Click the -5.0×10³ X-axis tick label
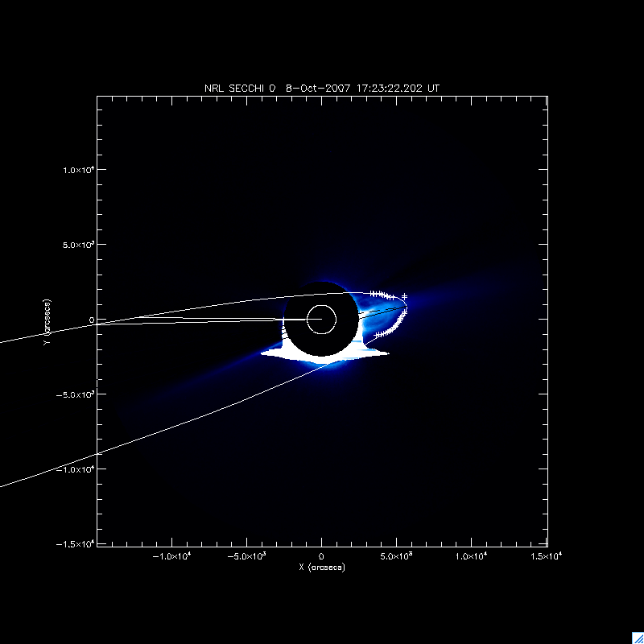644x644 pixels. coord(247,557)
